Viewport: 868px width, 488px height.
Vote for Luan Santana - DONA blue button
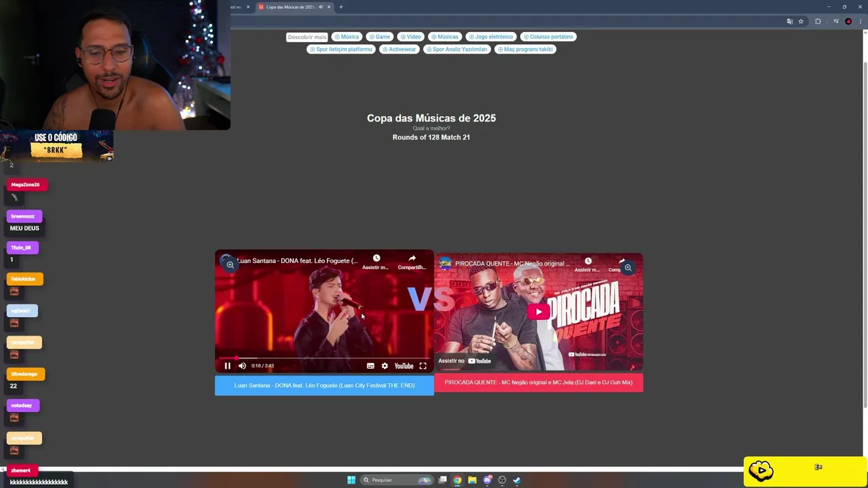click(x=324, y=386)
